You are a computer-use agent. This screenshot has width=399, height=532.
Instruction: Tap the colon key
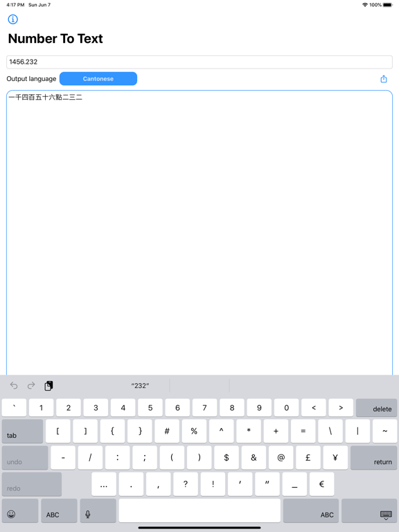[117, 458]
